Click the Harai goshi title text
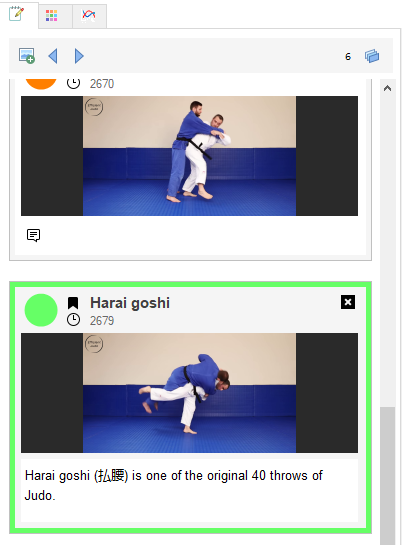402x545 pixels. 130,303
